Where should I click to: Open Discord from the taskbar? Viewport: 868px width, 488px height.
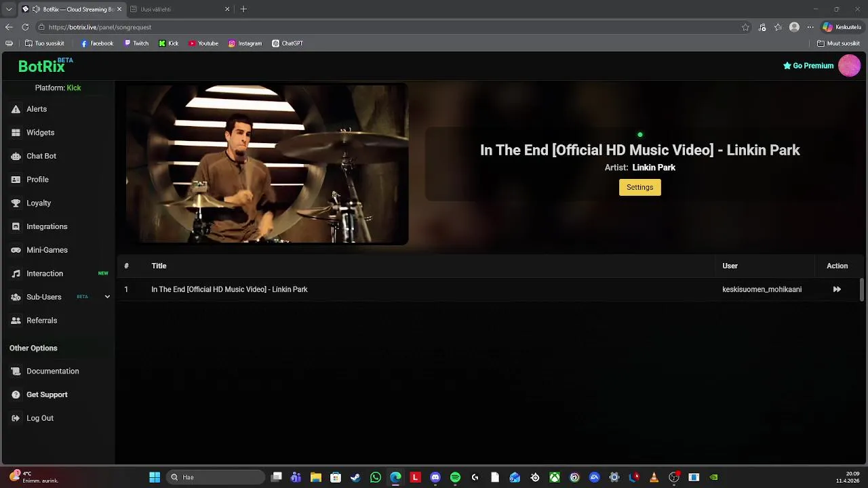[x=435, y=477]
